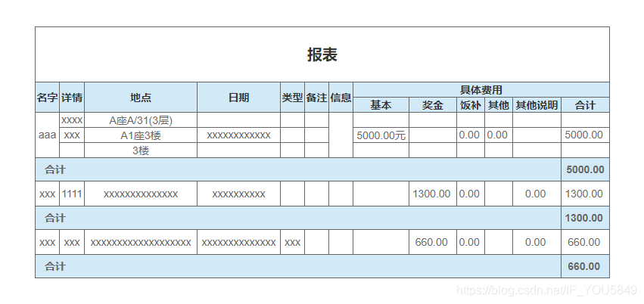Select the 奖金 sub-header
This screenshot has width=644, height=304.
(x=433, y=105)
